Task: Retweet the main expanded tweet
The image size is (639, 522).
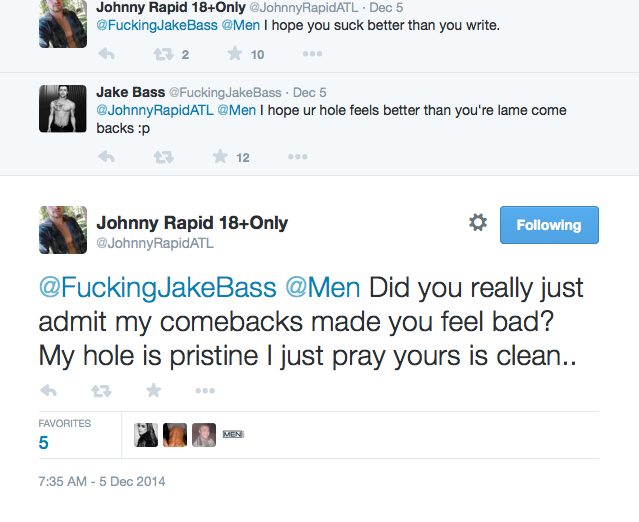Action: pyautogui.click(x=101, y=391)
